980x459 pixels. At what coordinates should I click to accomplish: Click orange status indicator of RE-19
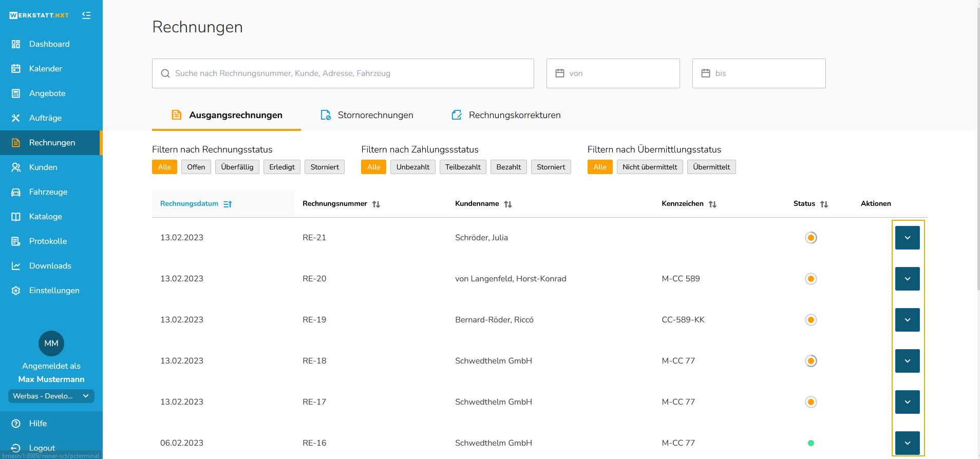tap(811, 320)
